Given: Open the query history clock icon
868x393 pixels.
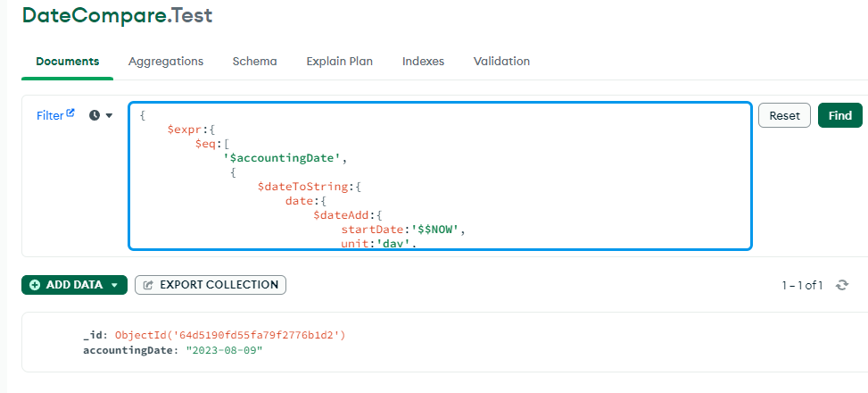Looking at the screenshot, I should [x=95, y=116].
